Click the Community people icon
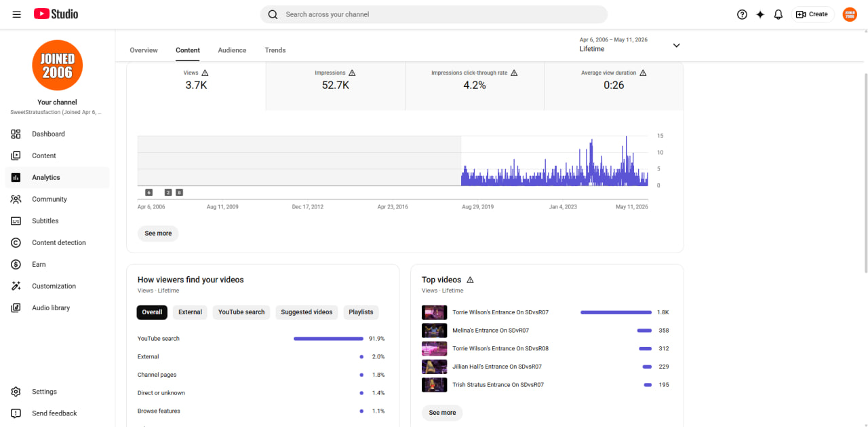This screenshot has width=868, height=427. pyautogui.click(x=16, y=199)
